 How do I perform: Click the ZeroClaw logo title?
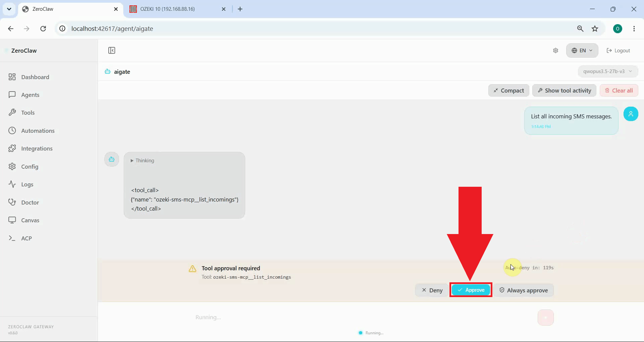[x=24, y=51]
